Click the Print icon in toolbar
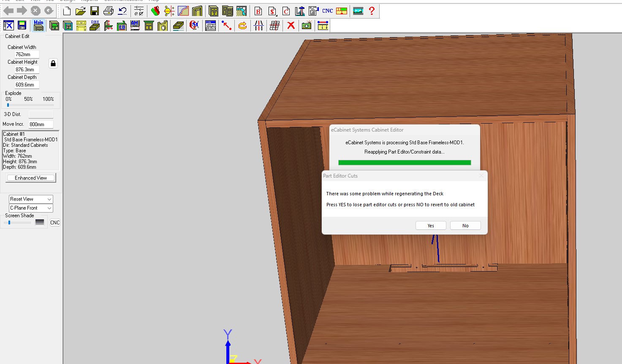This screenshot has width=622, height=364. 109,11
